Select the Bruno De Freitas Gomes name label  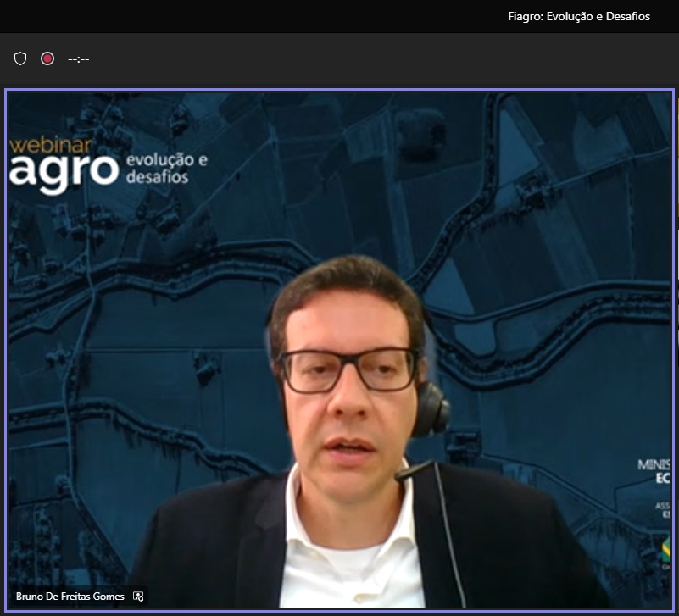(70, 597)
